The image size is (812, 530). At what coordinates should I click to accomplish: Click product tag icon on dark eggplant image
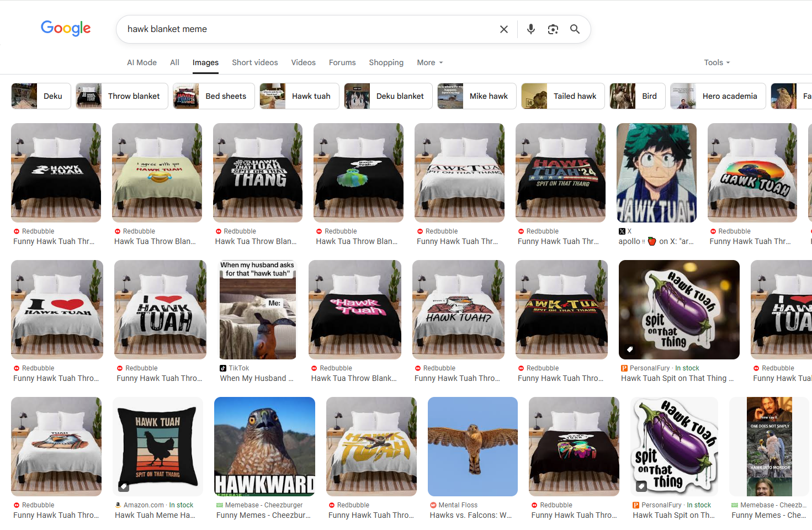point(630,349)
